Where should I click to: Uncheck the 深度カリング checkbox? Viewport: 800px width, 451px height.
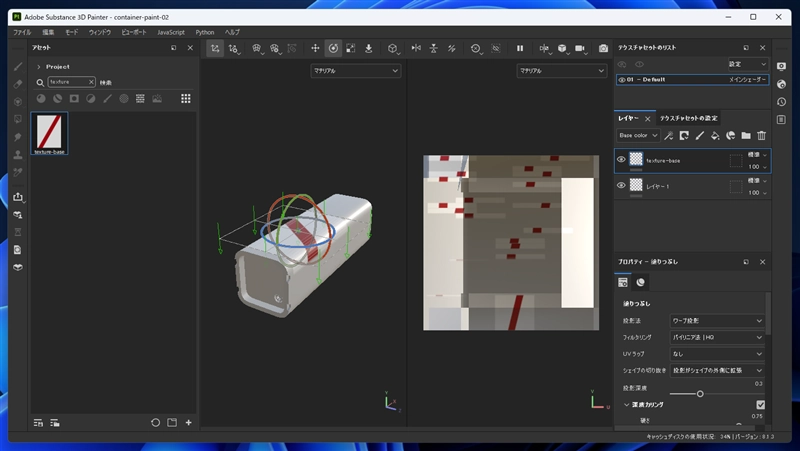760,404
